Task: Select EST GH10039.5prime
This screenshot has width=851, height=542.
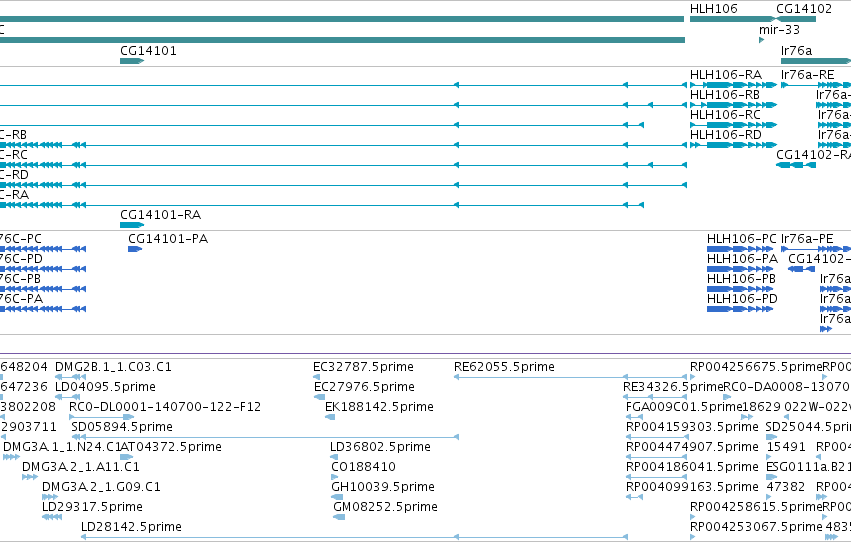Action: [338, 498]
